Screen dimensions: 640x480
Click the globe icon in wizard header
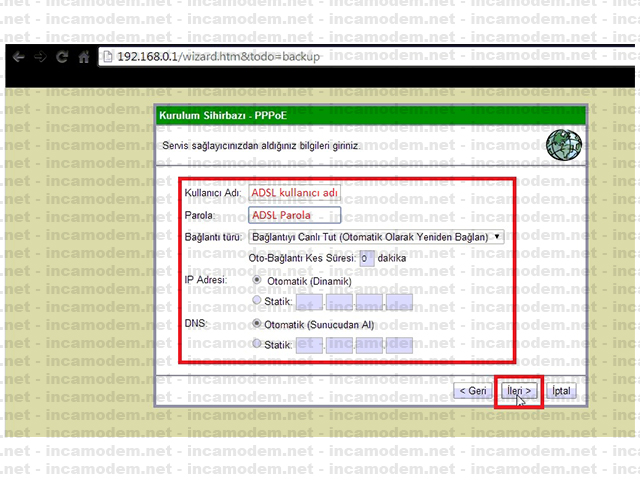[x=564, y=145]
